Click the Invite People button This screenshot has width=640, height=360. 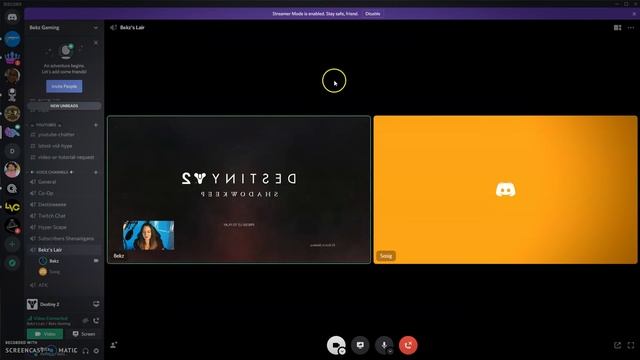[x=64, y=86]
